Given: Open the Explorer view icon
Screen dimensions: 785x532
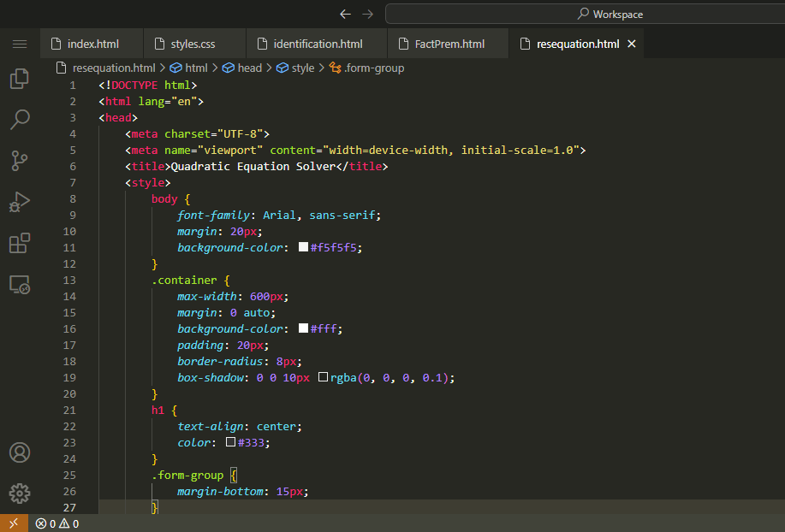Looking at the screenshot, I should coord(19,79).
